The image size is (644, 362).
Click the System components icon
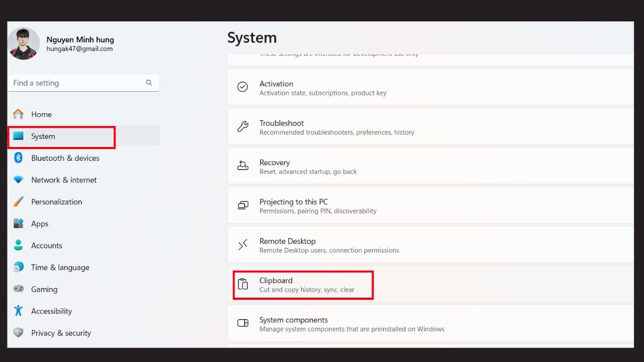click(243, 323)
